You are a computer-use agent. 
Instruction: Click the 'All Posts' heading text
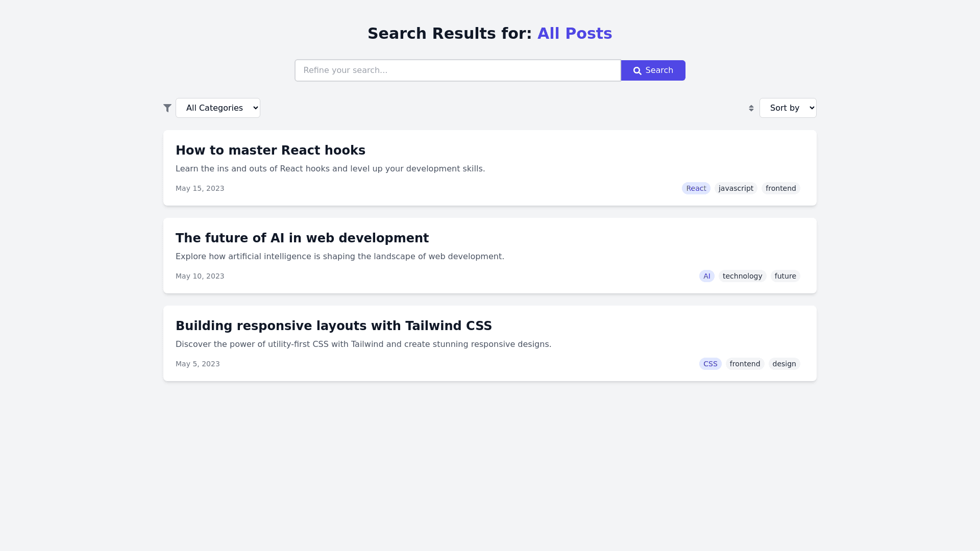(574, 34)
